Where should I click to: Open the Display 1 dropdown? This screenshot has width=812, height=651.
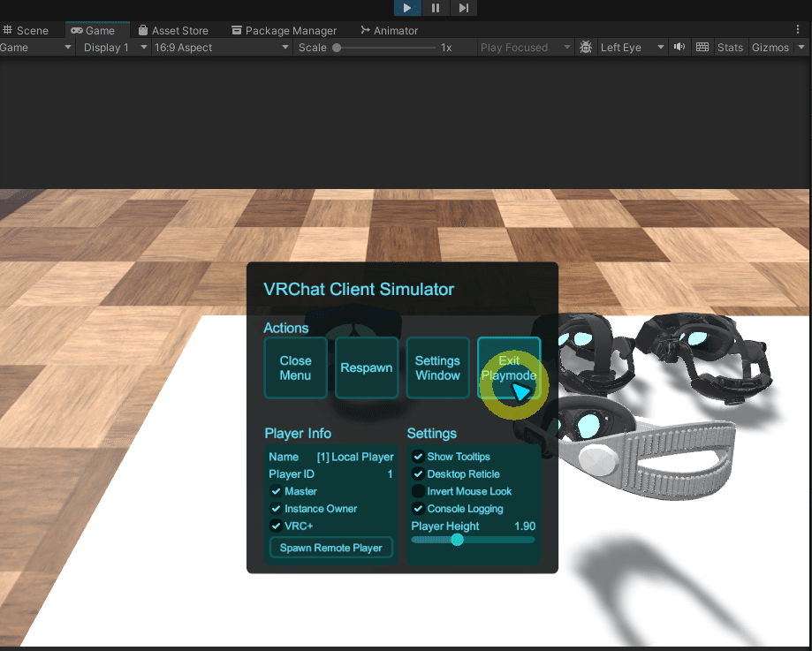point(113,48)
